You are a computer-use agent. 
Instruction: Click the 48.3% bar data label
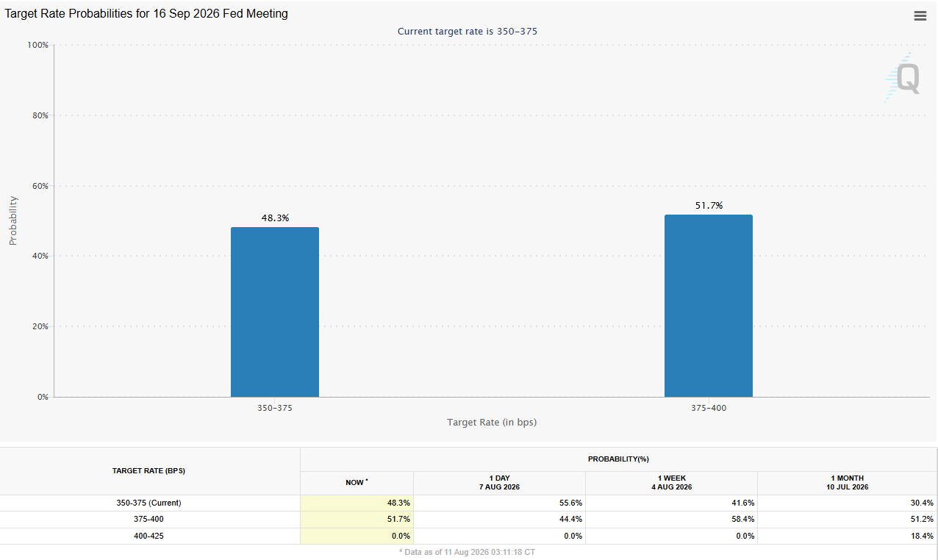tap(275, 218)
